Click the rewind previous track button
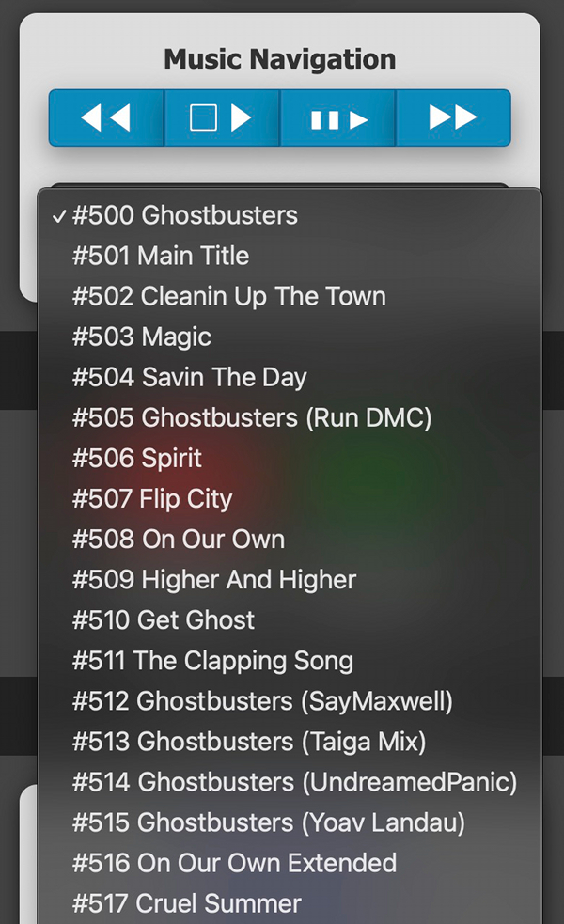Image resolution: width=564 pixels, height=924 pixels. pyautogui.click(x=106, y=117)
